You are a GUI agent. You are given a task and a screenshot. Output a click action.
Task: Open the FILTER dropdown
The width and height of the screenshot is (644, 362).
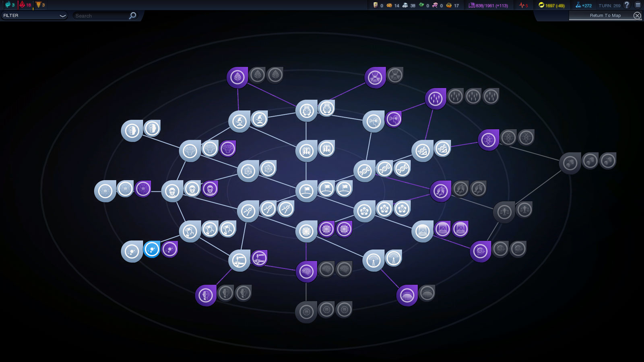(x=34, y=15)
